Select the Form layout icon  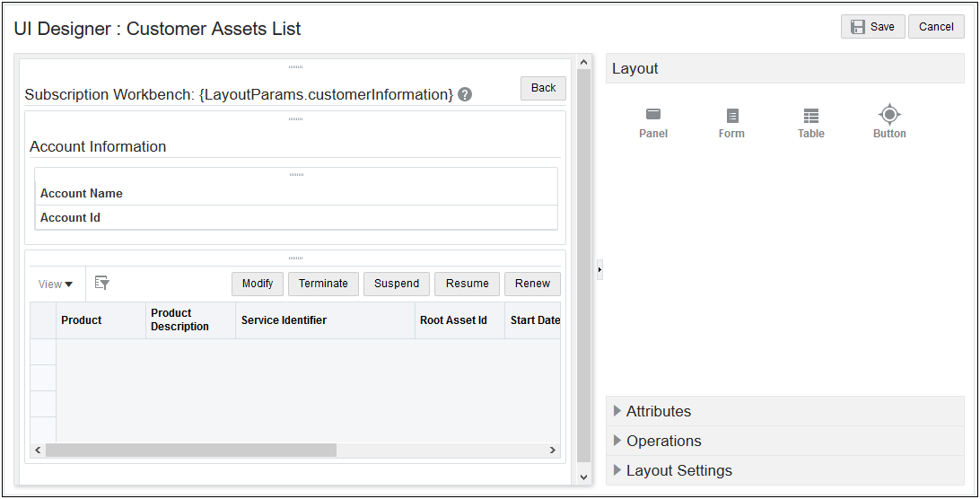tap(732, 116)
